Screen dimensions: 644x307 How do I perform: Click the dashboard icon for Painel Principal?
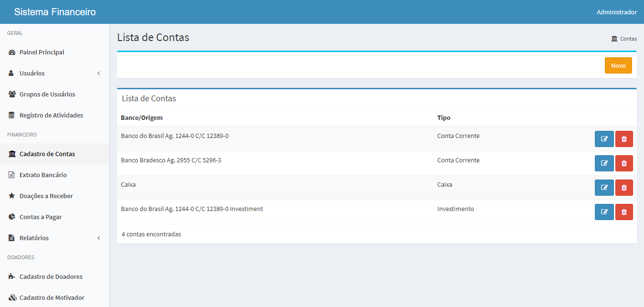pos(12,53)
